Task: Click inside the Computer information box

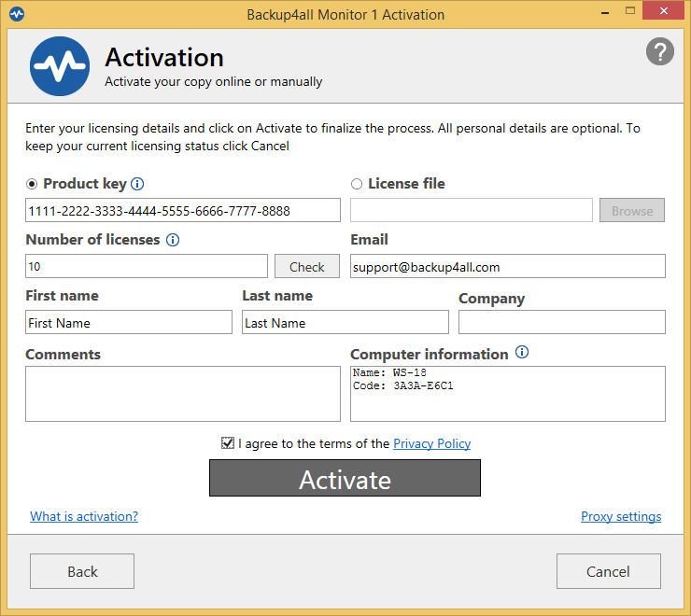Action: click(x=508, y=394)
